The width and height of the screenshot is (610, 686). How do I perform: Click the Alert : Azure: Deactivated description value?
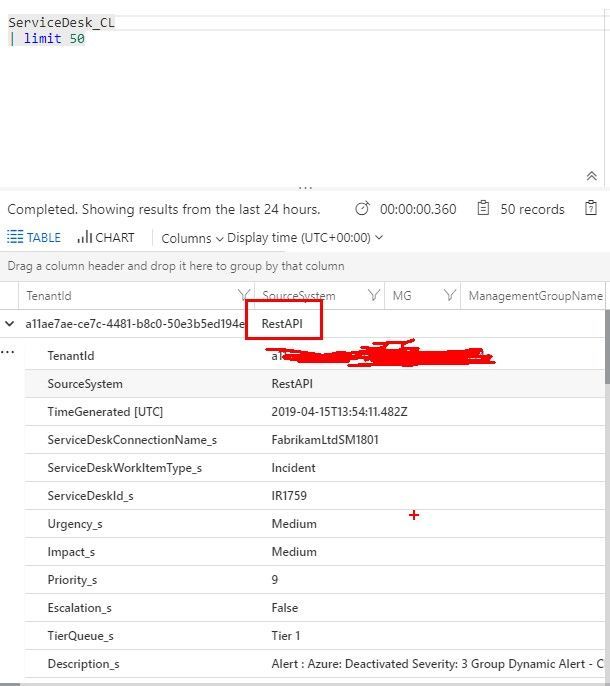click(438, 664)
